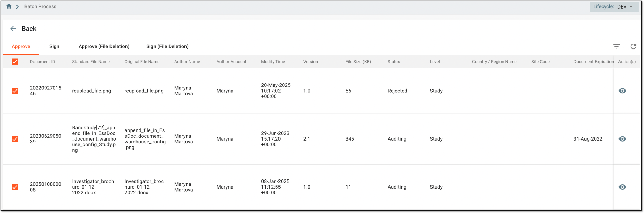This screenshot has height=213, width=644.
Task: Click the Version column header
Action: [311, 62]
